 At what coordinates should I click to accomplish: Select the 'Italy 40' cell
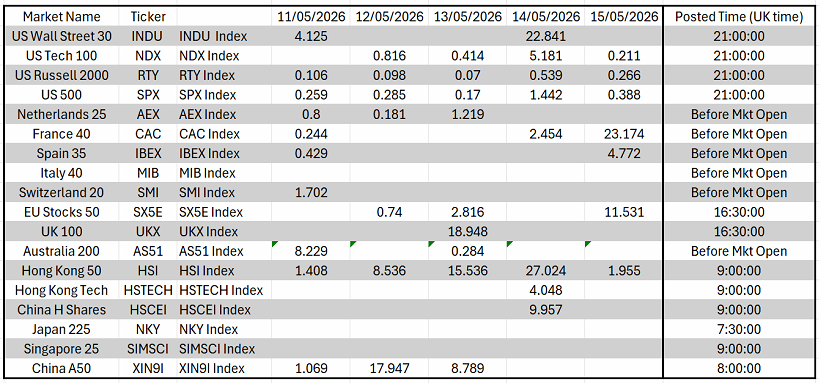click(62, 173)
